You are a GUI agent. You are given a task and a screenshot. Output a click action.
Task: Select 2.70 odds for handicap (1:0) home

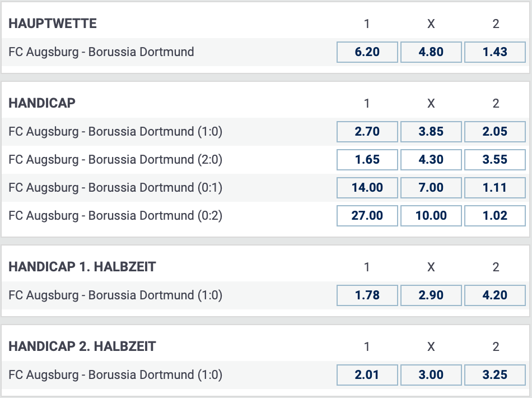pos(367,132)
